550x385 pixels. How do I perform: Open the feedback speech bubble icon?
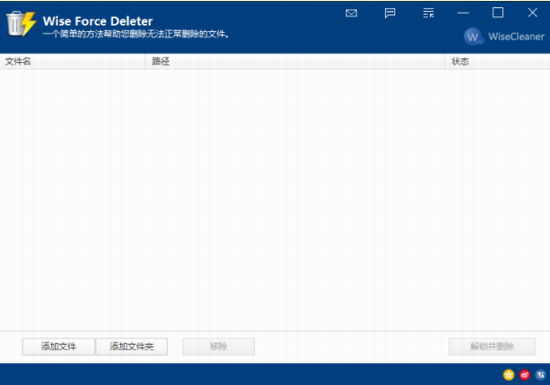point(390,13)
